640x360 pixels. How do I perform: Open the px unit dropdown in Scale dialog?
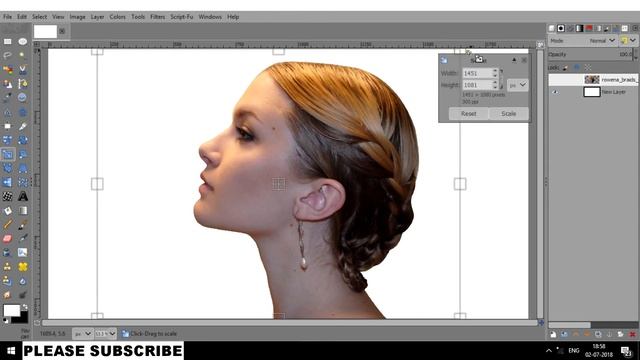tap(518, 85)
